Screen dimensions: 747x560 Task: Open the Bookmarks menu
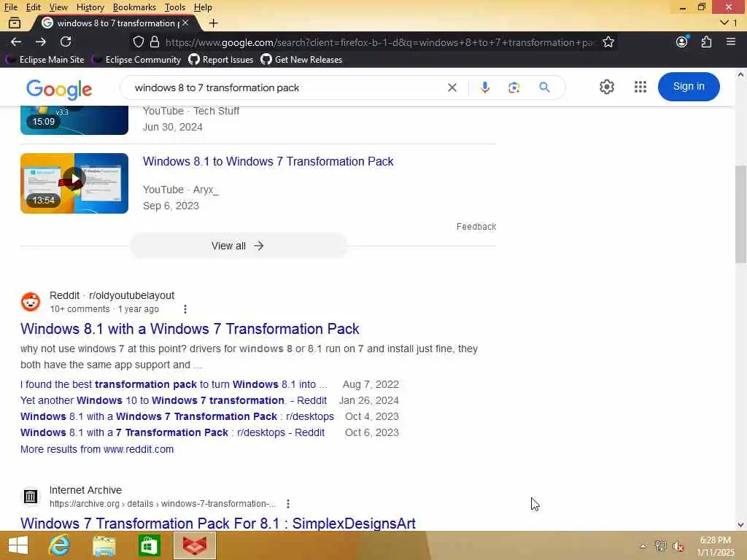coord(134,7)
